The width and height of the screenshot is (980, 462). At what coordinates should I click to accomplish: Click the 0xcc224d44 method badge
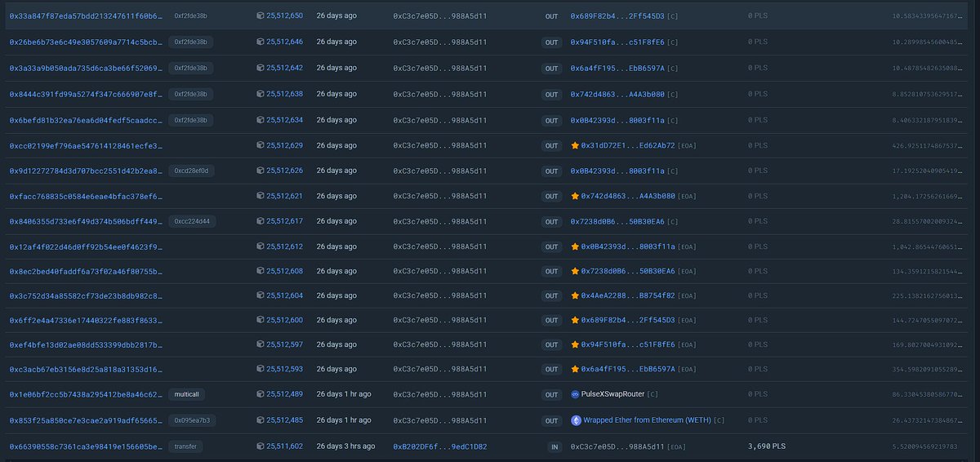[x=192, y=221]
